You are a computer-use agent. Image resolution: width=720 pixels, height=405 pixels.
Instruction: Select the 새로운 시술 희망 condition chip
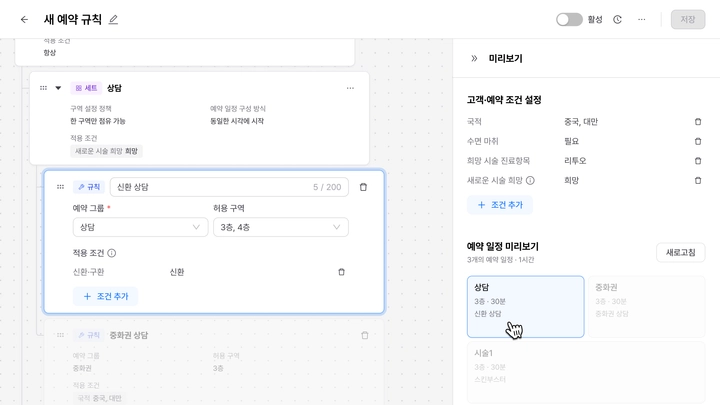click(x=106, y=151)
